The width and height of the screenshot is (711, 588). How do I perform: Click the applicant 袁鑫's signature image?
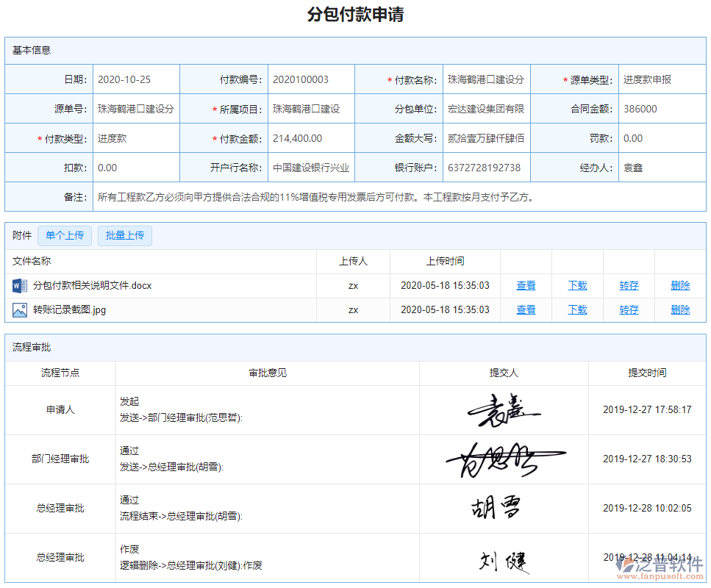(503, 410)
